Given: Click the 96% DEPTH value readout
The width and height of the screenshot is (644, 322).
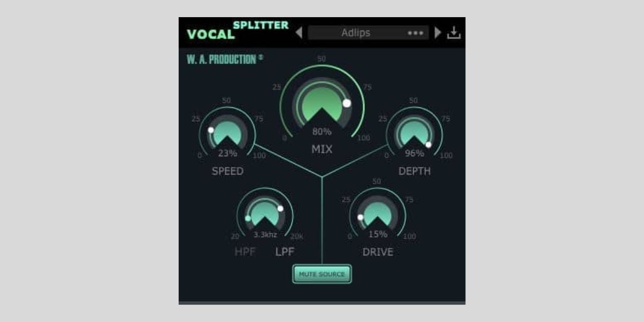Looking at the screenshot, I should coord(414,153).
